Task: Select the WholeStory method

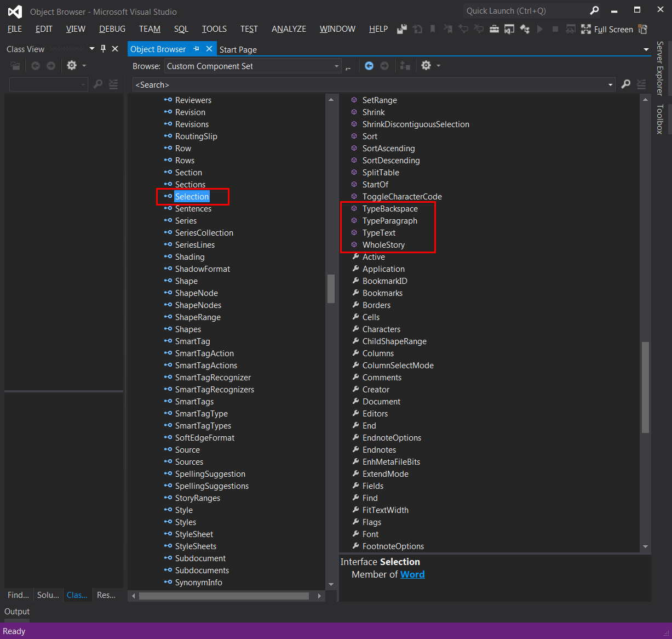Action: (383, 245)
